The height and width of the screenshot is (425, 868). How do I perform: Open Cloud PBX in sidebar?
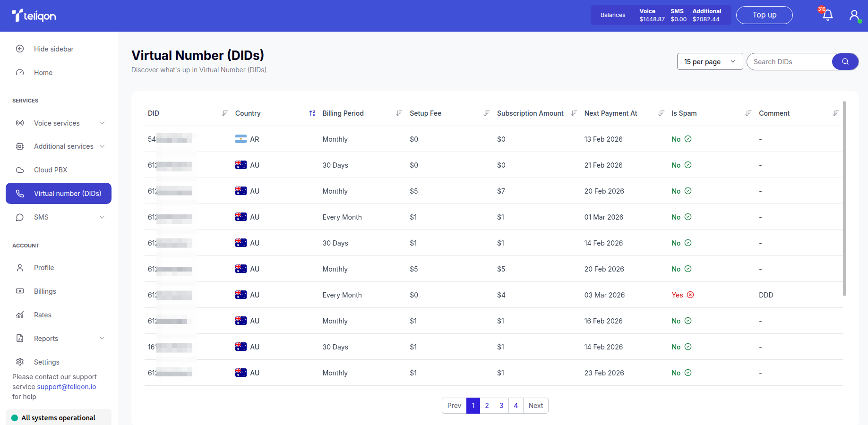(51, 170)
